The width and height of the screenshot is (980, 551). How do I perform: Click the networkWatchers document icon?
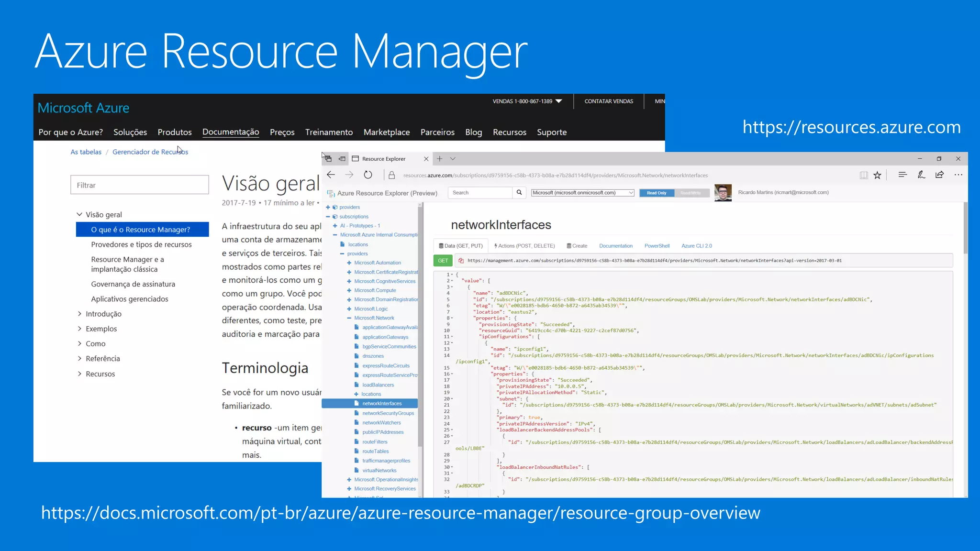[356, 422]
